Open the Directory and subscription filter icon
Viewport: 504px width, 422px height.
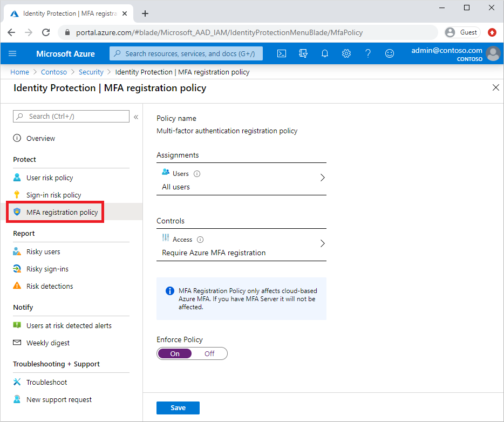pyautogui.click(x=303, y=53)
